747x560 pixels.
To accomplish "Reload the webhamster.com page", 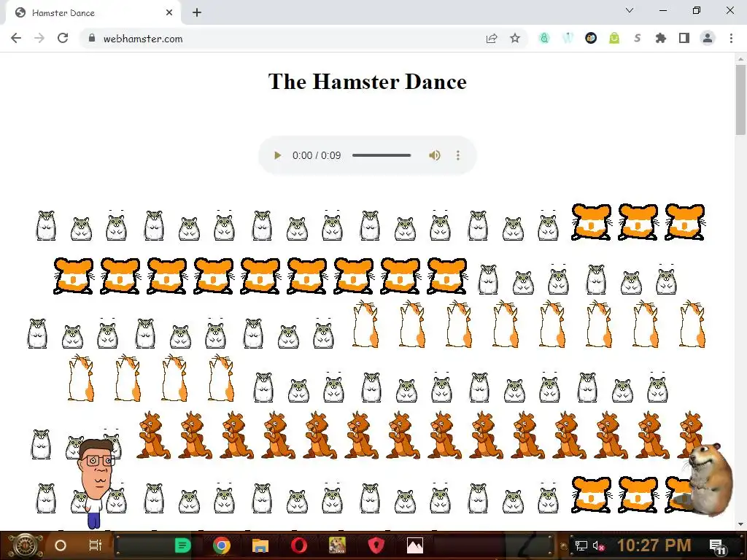I will coord(63,39).
